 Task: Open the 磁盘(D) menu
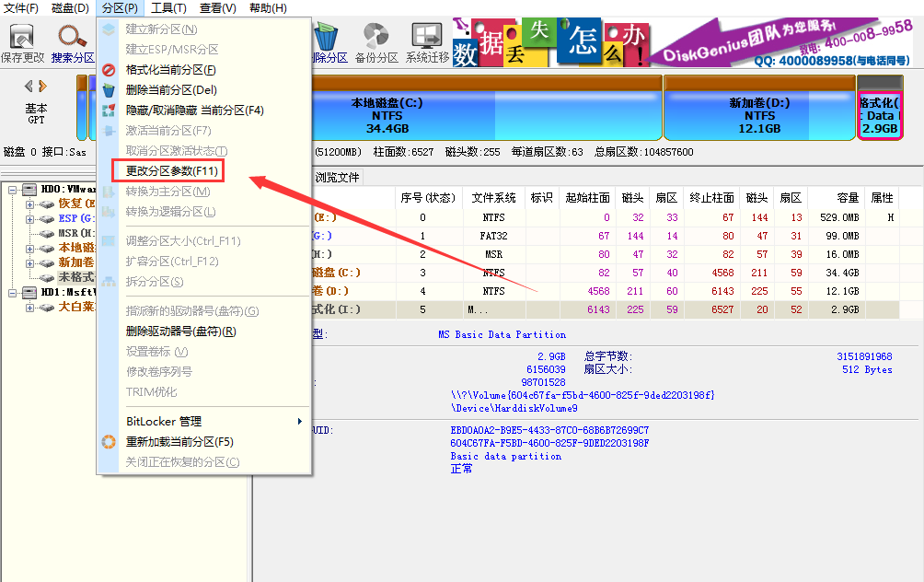pos(70,8)
